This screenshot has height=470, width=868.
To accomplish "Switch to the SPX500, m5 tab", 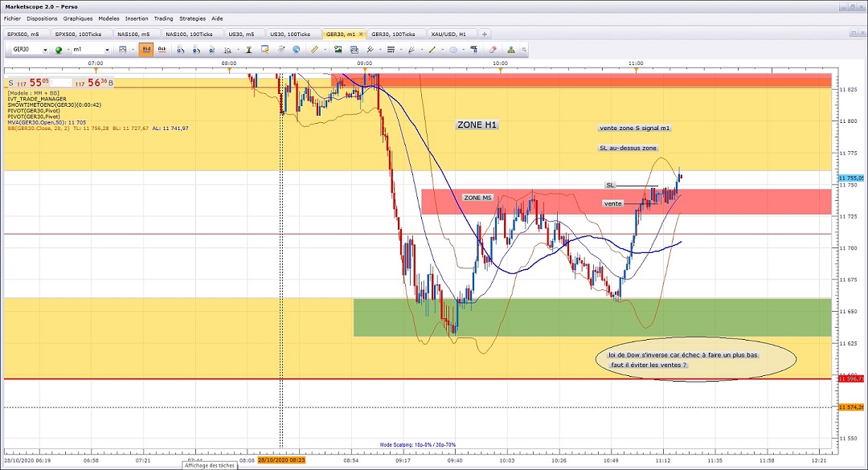I will (26, 35).
